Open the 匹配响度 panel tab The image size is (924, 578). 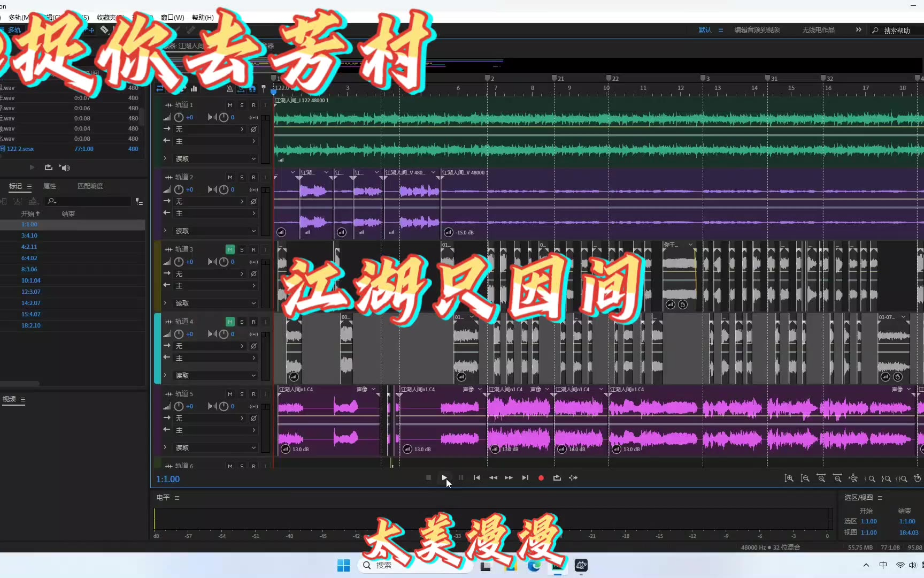coord(90,186)
